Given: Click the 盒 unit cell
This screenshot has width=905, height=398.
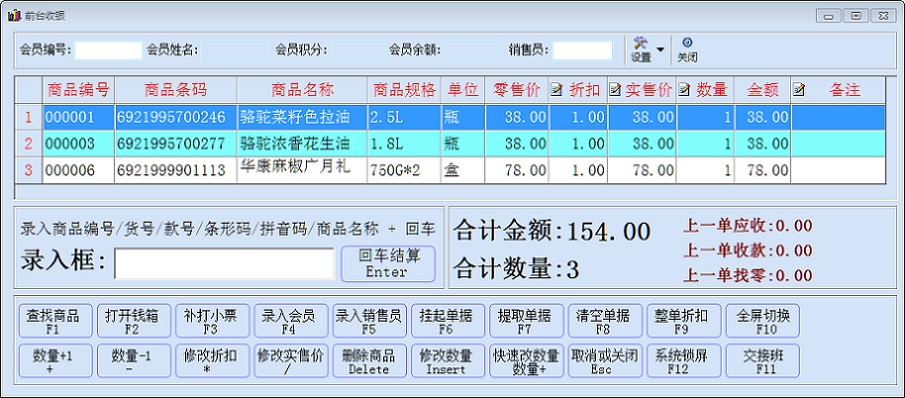Looking at the screenshot, I should click(463, 170).
